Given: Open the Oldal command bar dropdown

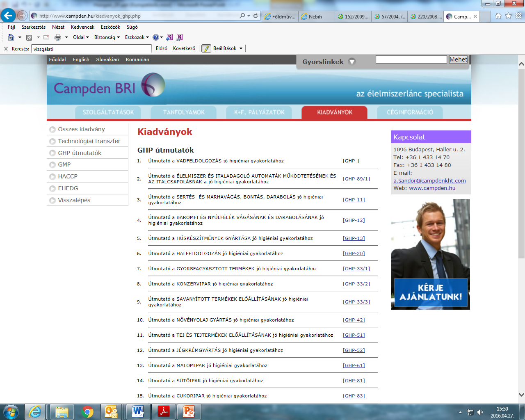Looking at the screenshot, I should 81,37.
